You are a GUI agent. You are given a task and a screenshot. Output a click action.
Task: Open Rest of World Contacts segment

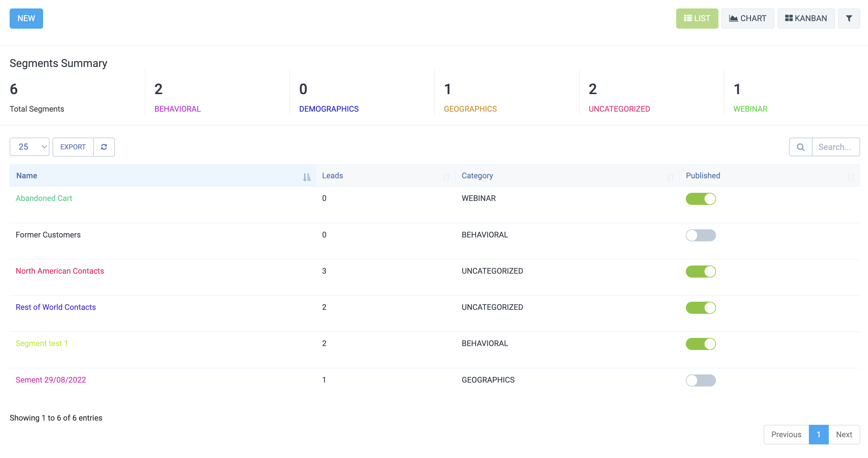(55, 307)
